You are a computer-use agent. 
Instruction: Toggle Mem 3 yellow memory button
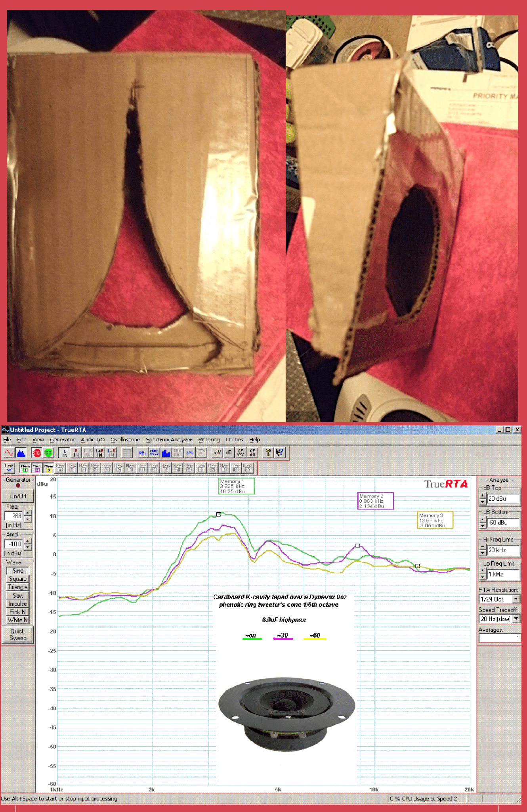tap(48, 468)
